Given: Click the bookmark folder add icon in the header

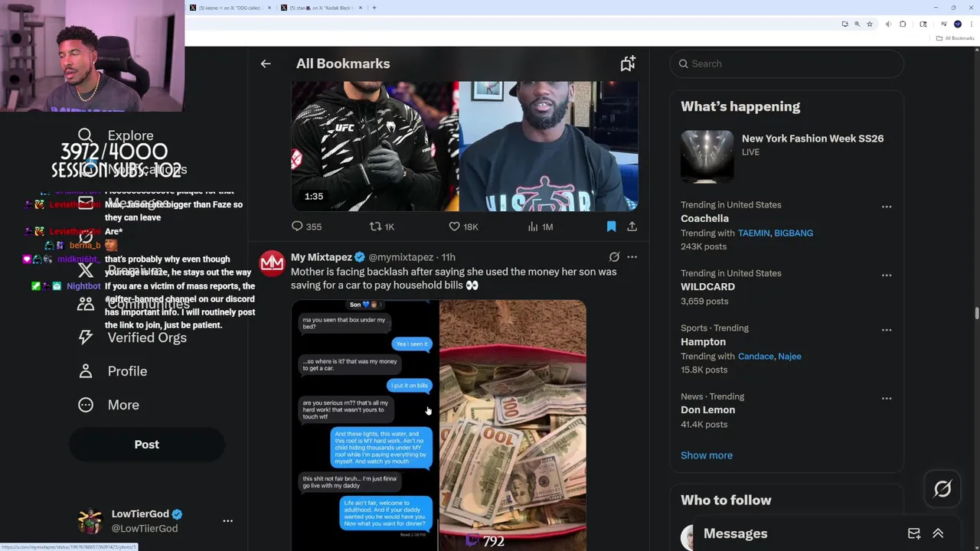Looking at the screenshot, I should [x=628, y=64].
